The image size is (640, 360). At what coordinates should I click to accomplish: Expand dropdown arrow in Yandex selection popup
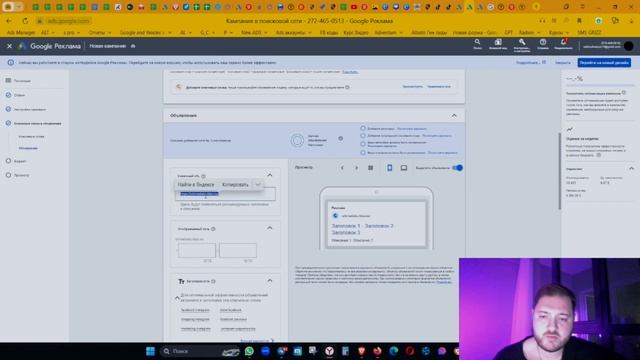point(258,184)
